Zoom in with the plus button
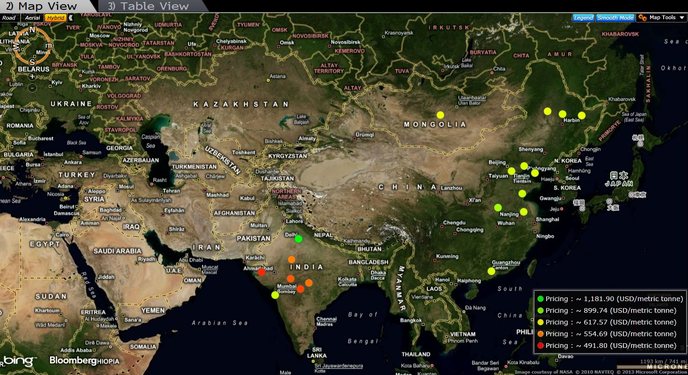Image resolution: width=688 pixels, height=375 pixels. click(32, 77)
